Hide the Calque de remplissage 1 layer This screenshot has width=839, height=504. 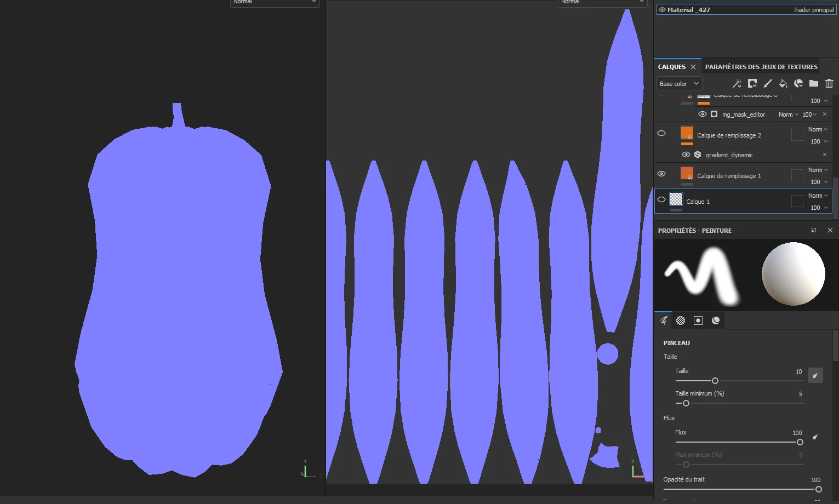click(x=661, y=174)
